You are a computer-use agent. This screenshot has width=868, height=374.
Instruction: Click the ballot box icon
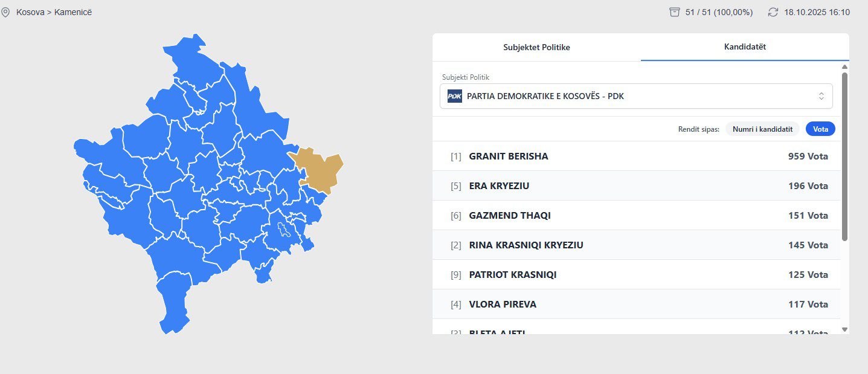pyautogui.click(x=675, y=12)
